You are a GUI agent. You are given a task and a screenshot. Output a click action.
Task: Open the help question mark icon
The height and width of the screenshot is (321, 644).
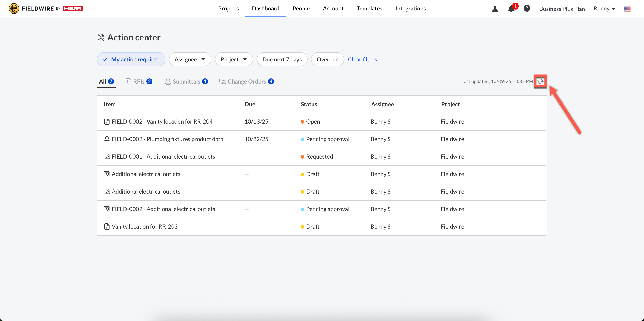tap(527, 9)
